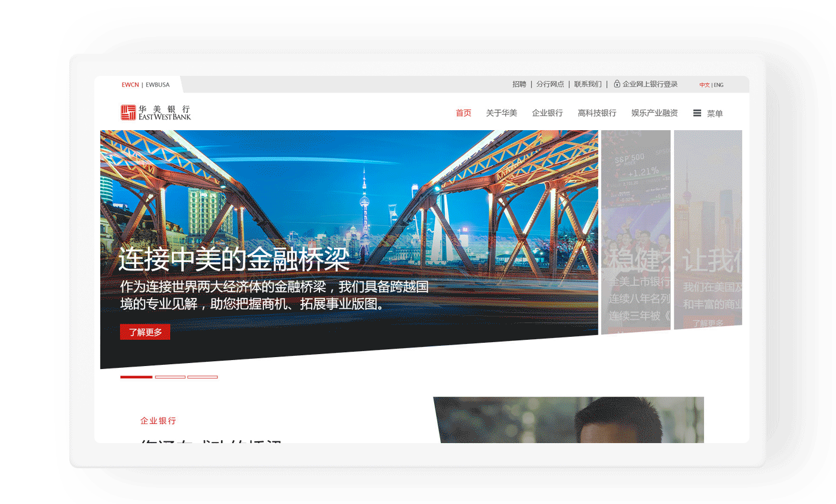Select the second carousel slide indicator
The width and height of the screenshot is (836, 504).
pyautogui.click(x=170, y=377)
